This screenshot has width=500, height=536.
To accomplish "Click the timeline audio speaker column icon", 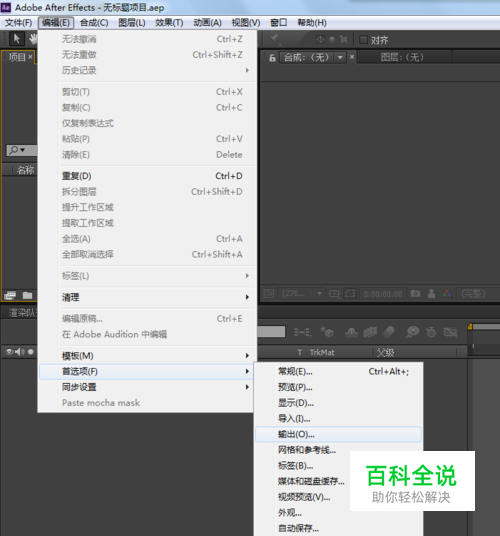I will pyautogui.click(x=20, y=351).
